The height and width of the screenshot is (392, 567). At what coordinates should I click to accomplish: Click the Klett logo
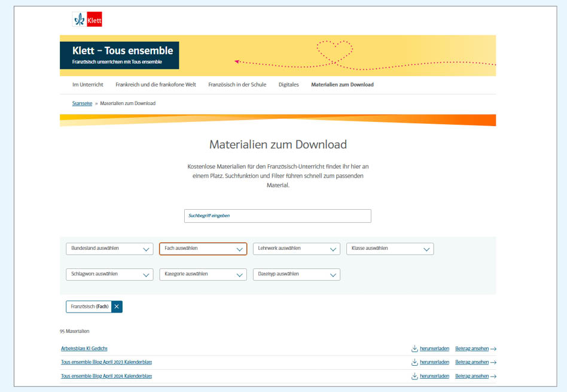tap(87, 20)
